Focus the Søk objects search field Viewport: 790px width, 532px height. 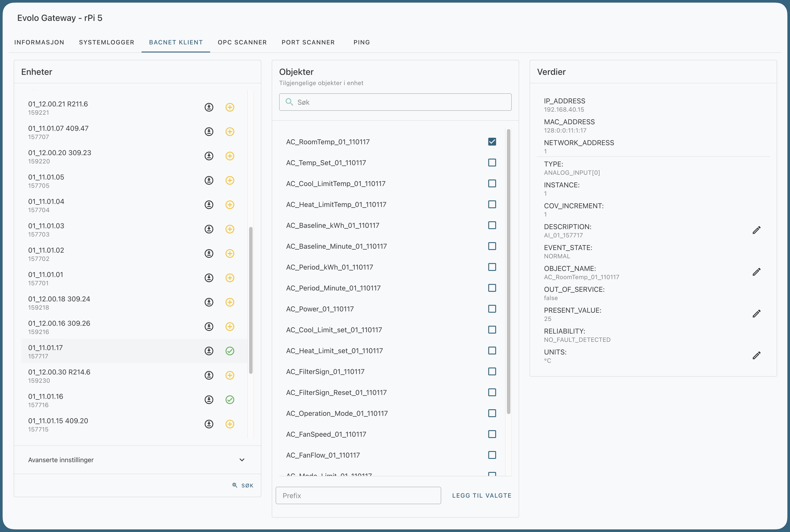[x=395, y=102]
